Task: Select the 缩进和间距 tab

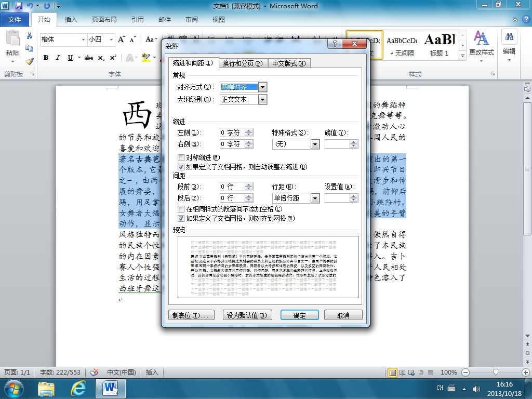Action: tap(193, 63)
